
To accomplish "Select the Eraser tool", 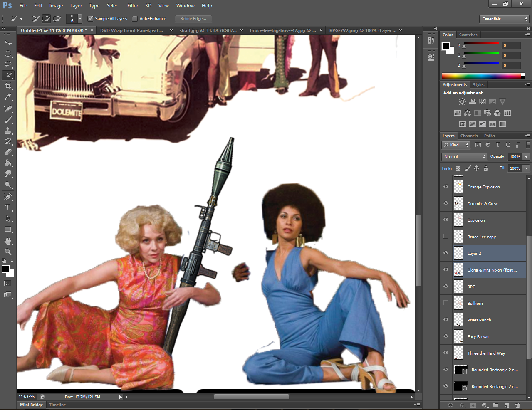I will point(8,152).
